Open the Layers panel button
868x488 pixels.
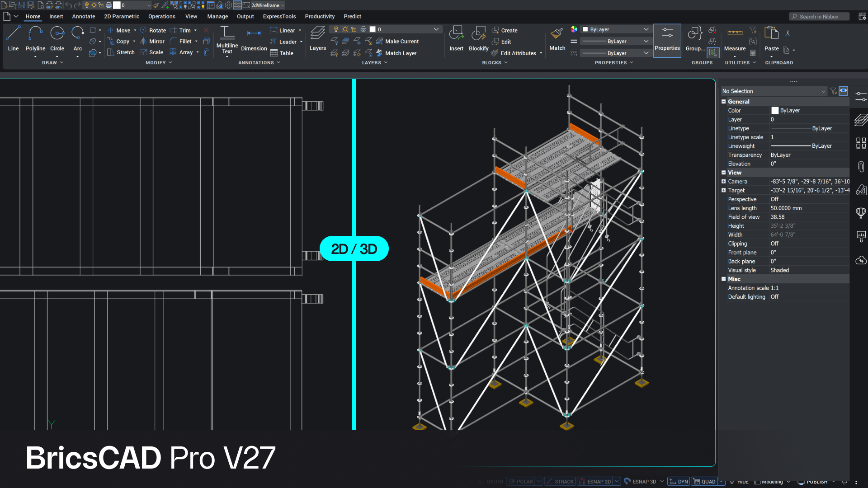coord(317,38)
